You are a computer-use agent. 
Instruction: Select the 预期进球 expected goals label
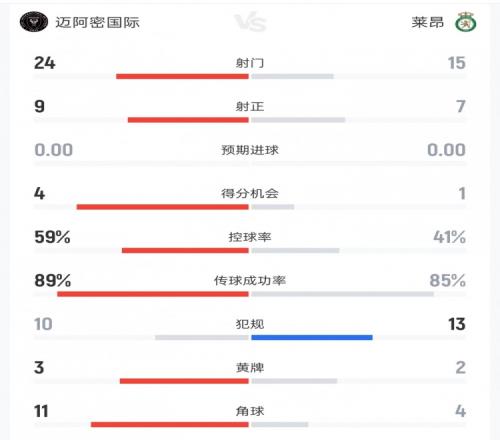(250, 150)
